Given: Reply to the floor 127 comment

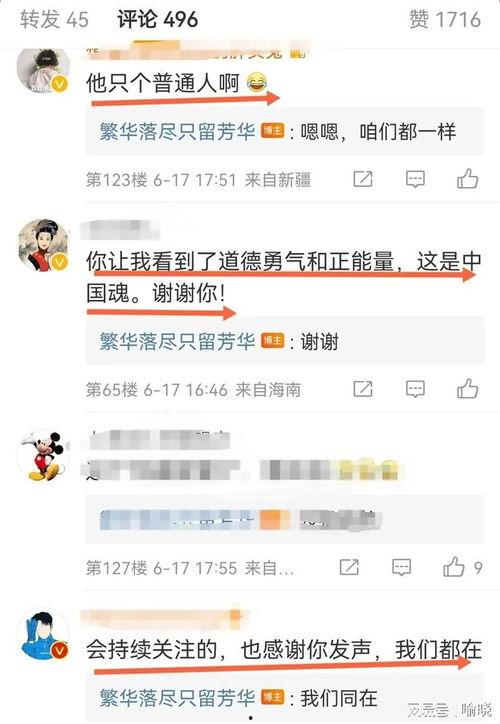Looking at the screenshot, I should pyautogui.click(x=401, y=567).
